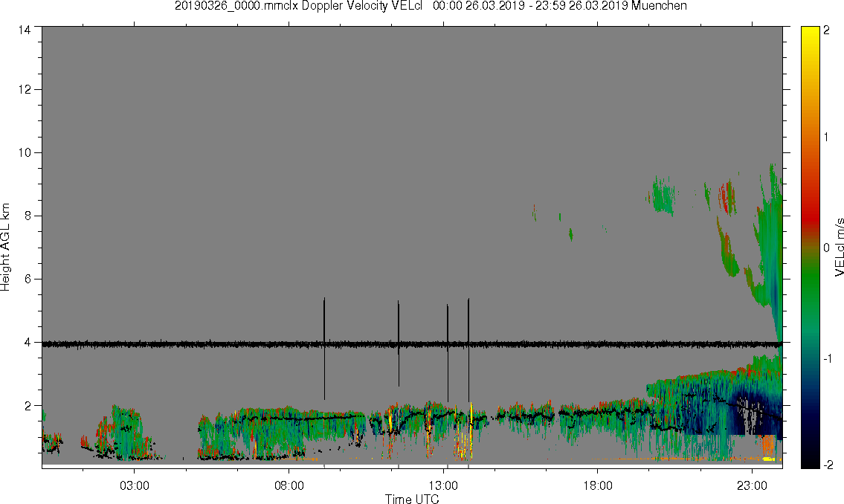The width and height of the screenshot is (844, 504).
Task: Click the 'Height AGL km' axis label
Action: tap(5, 248)
